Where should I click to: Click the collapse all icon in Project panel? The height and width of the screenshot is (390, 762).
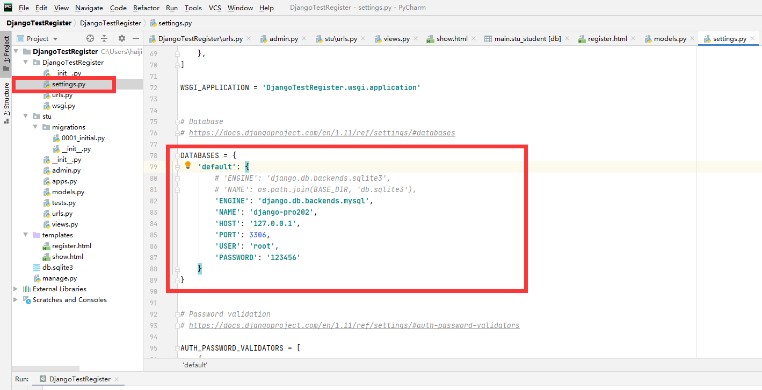104,38
